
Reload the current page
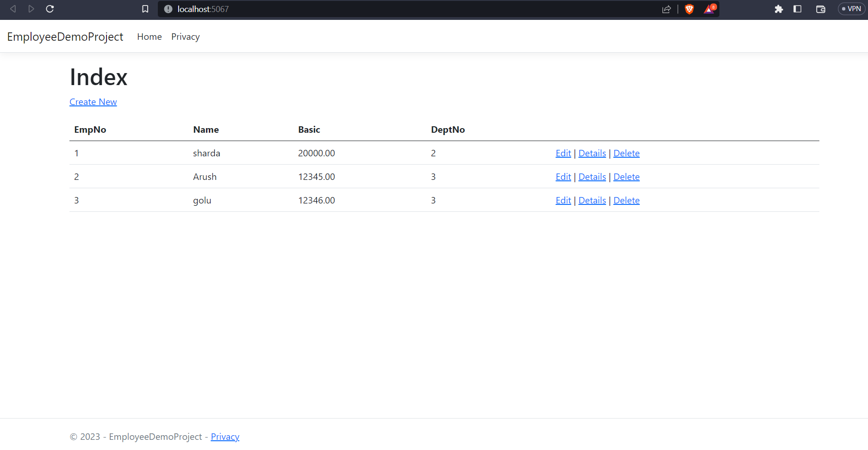point(50,9)
